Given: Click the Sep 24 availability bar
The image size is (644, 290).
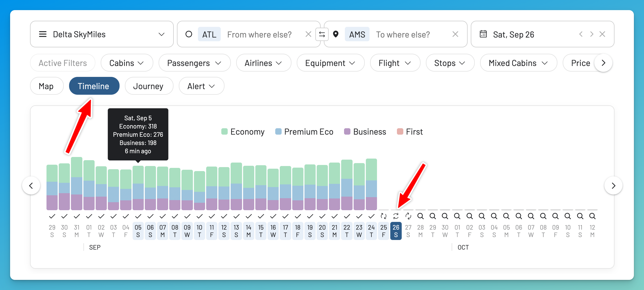Looking at the screenshot, I should [371, 184].
